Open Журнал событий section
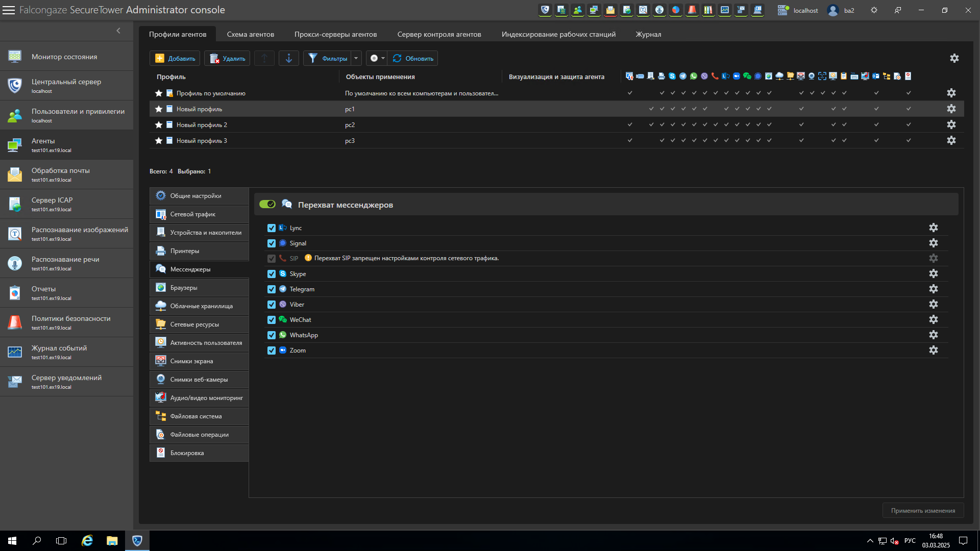Screen dimensions: 980x551 [x=66, y=352]
